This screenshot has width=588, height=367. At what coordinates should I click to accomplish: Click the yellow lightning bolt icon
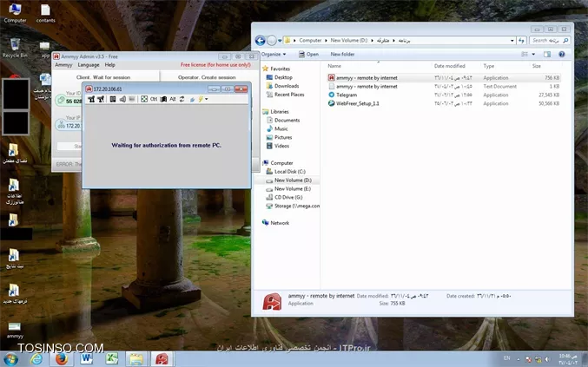pos(201,99)
